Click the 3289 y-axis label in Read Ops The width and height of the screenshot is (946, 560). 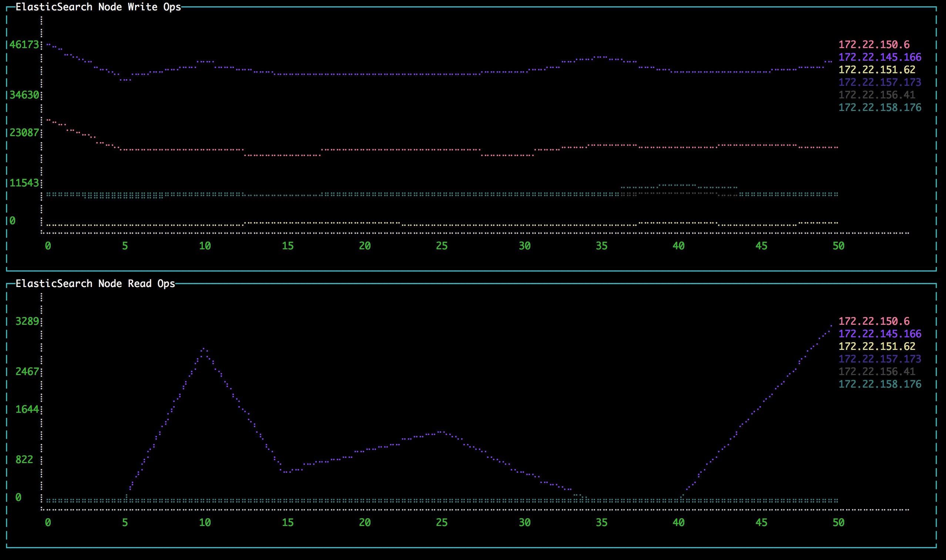click(27, 321)
